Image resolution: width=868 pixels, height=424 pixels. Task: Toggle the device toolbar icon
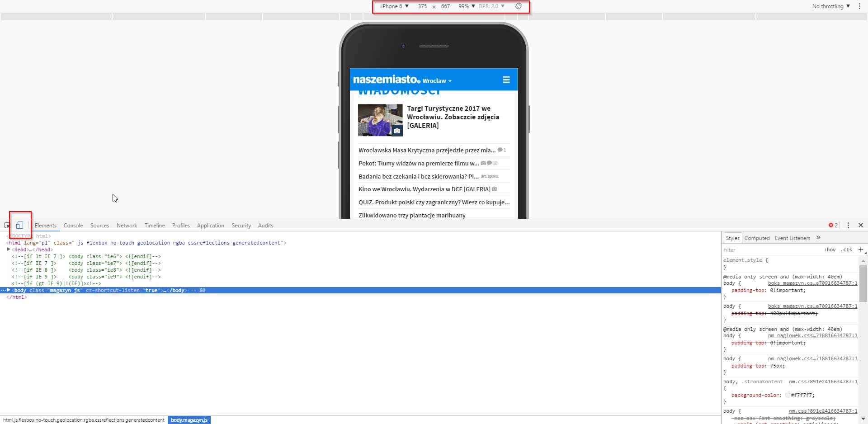(19, 225)
